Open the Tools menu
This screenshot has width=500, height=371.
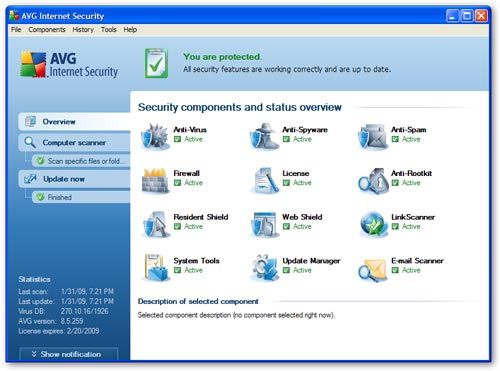tap(109, 30)
